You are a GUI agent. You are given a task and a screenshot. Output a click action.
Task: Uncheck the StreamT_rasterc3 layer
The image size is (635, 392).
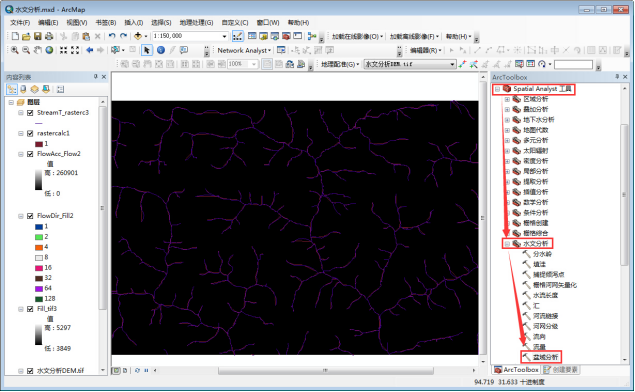(x=30, y=113)
